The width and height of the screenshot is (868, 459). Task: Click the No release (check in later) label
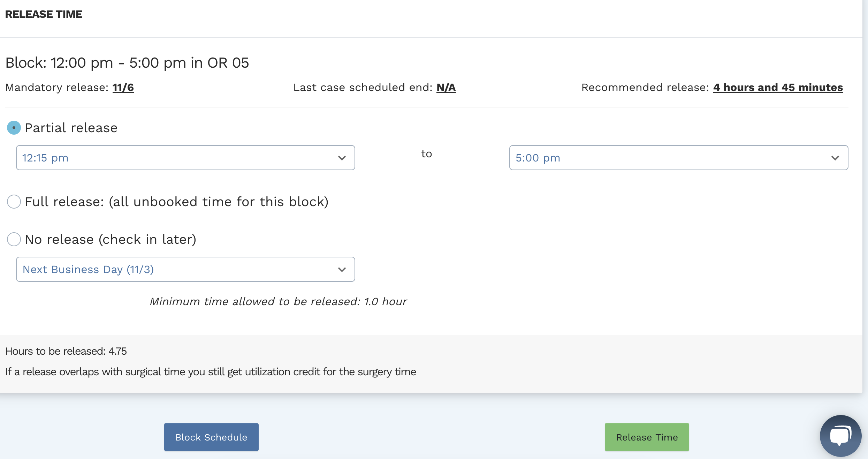[x=111, y=239]
